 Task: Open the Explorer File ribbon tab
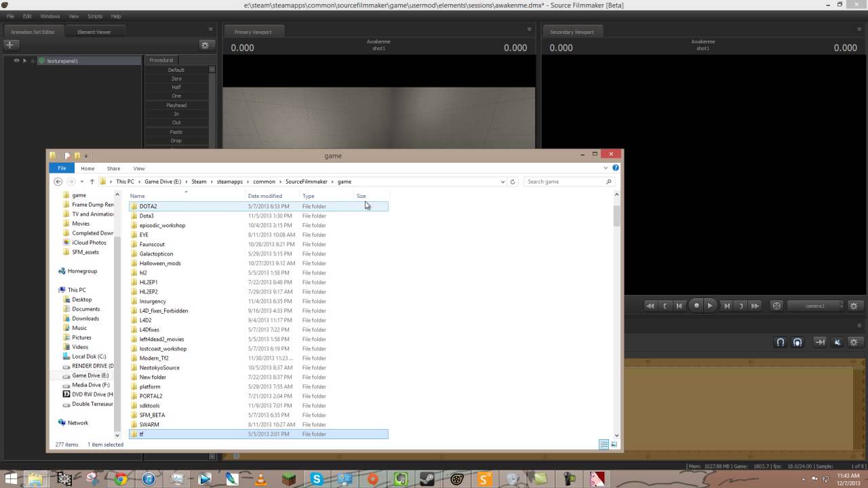point(62,168)
